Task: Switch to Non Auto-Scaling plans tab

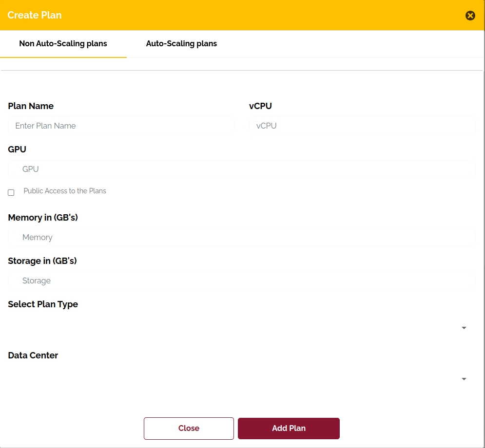Action: tap(63, 44)
